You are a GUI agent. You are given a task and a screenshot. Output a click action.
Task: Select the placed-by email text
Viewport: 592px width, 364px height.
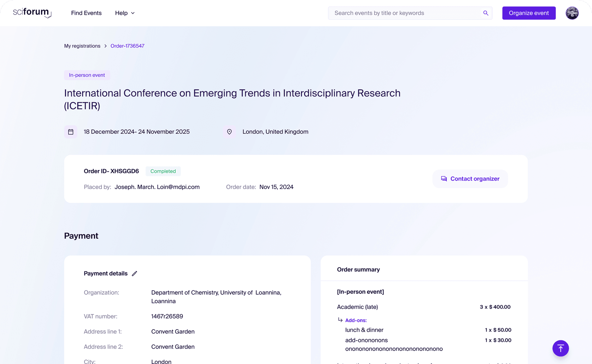tap(157, 187)
